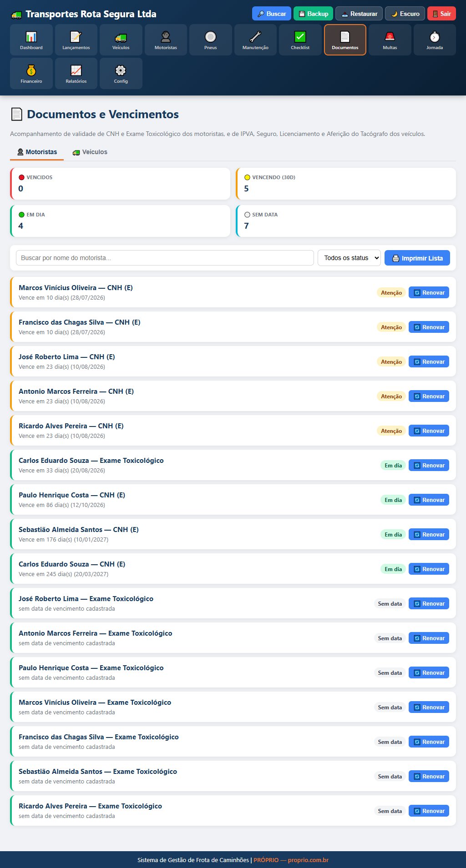Click the Sem data summary card
Screen dimensions: 466x868
pos(346,221)
